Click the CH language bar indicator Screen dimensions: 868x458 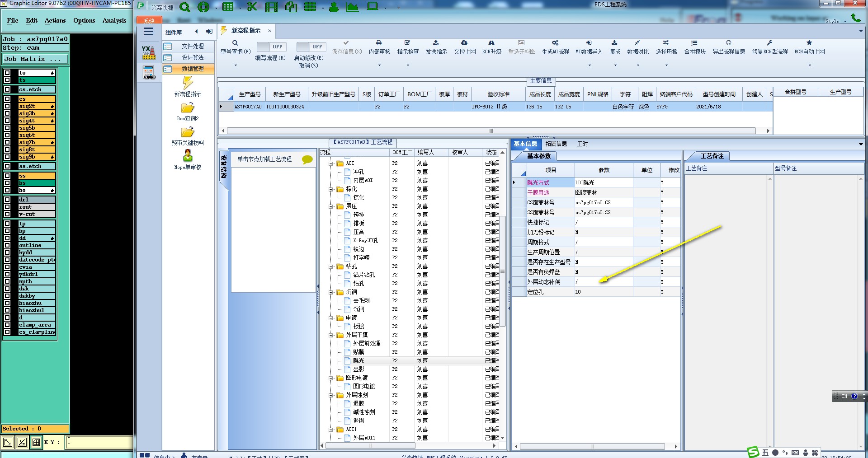(844, 396)
